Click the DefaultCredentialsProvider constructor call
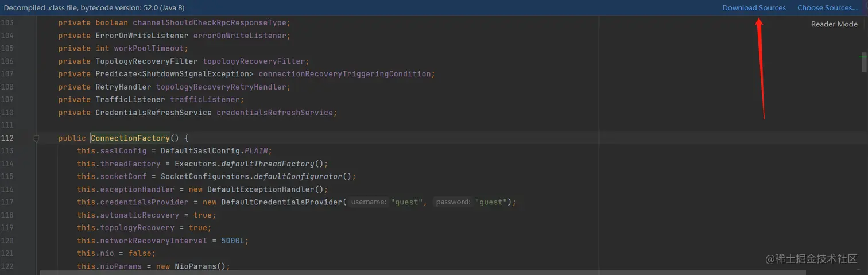This screenshot has height=275, width=868. (x=282, y=202)
